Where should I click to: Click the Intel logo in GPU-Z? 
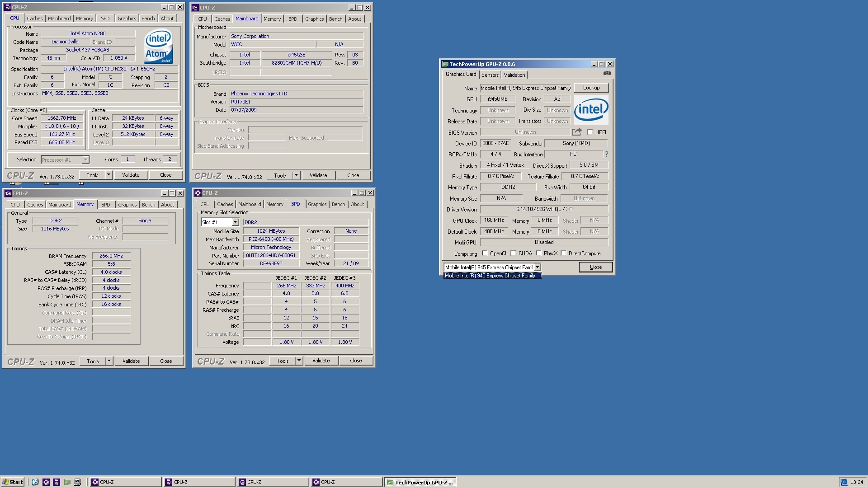pos(591,110)
